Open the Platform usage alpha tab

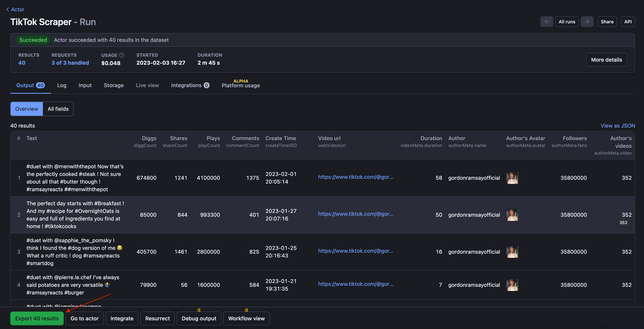pos(241,85)
